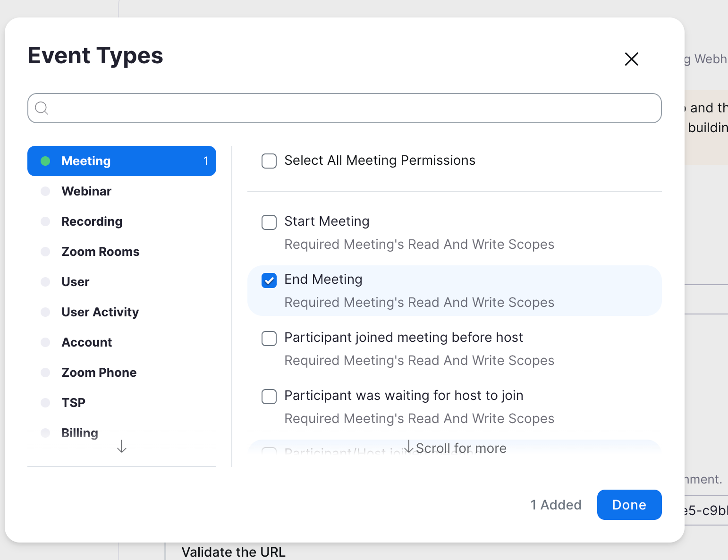This screenshot has width=728, height=560.
Task: Click the gray dot beside User Activity
Action: point(45,312)
